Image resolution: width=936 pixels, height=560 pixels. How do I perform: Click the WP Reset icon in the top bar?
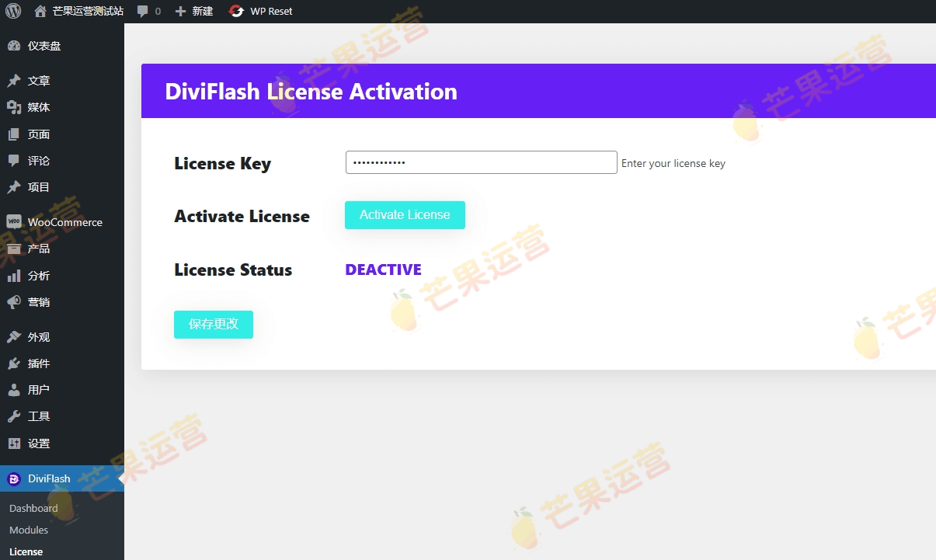point(235,11)
